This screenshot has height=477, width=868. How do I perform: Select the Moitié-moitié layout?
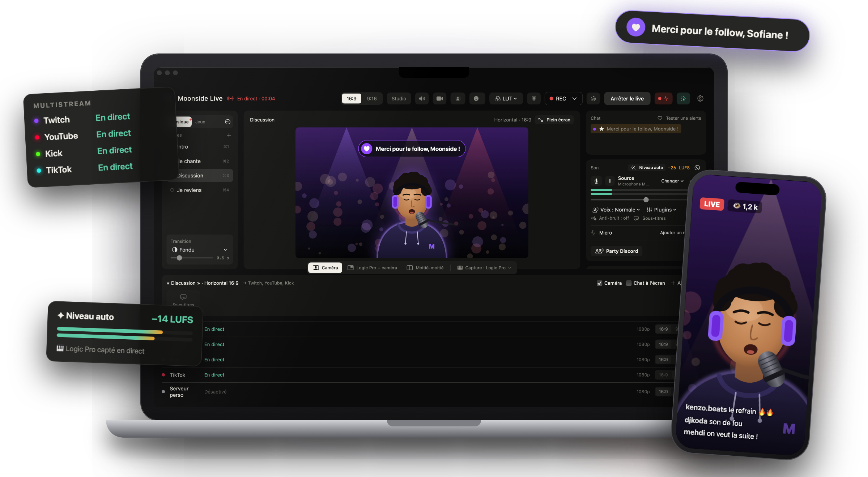pos(425,268)
